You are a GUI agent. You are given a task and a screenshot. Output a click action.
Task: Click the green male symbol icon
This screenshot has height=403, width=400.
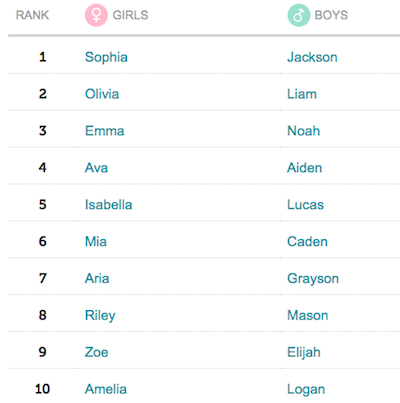pyautogui.click(x=299, y=15)
